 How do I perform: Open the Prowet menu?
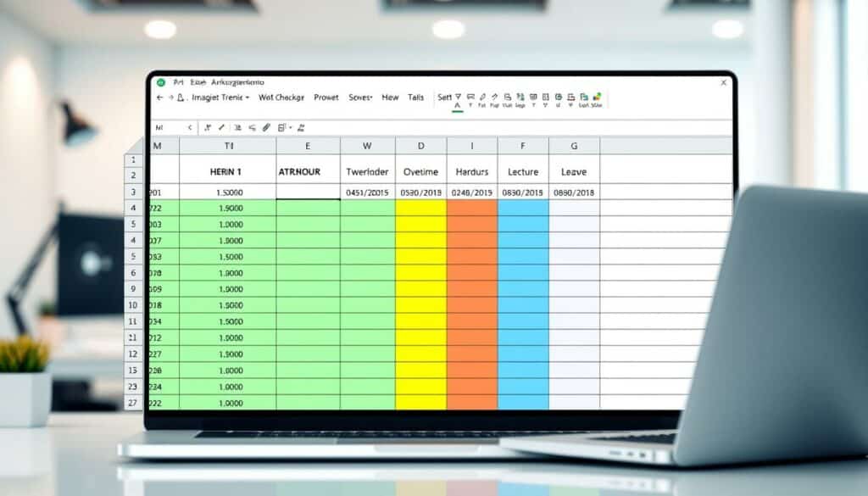point(326,98)
